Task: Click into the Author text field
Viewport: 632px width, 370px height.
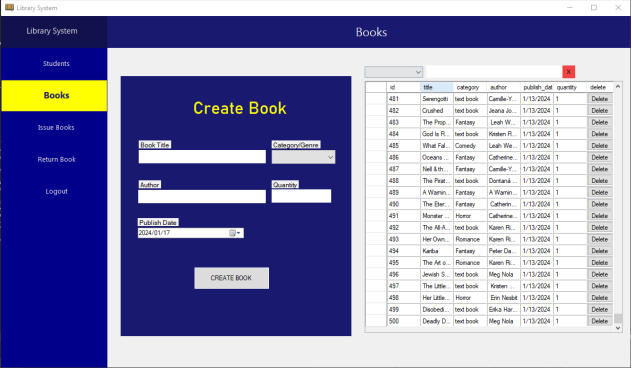Action: [202, 197]
